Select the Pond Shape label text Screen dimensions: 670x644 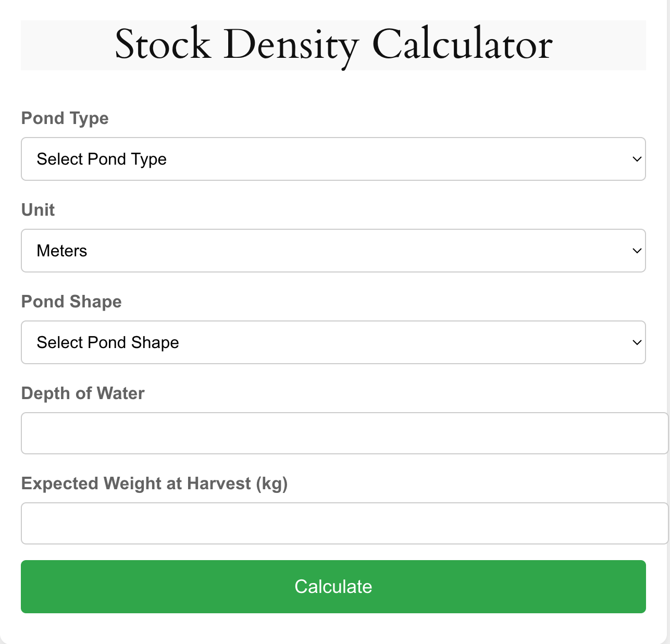71,302
